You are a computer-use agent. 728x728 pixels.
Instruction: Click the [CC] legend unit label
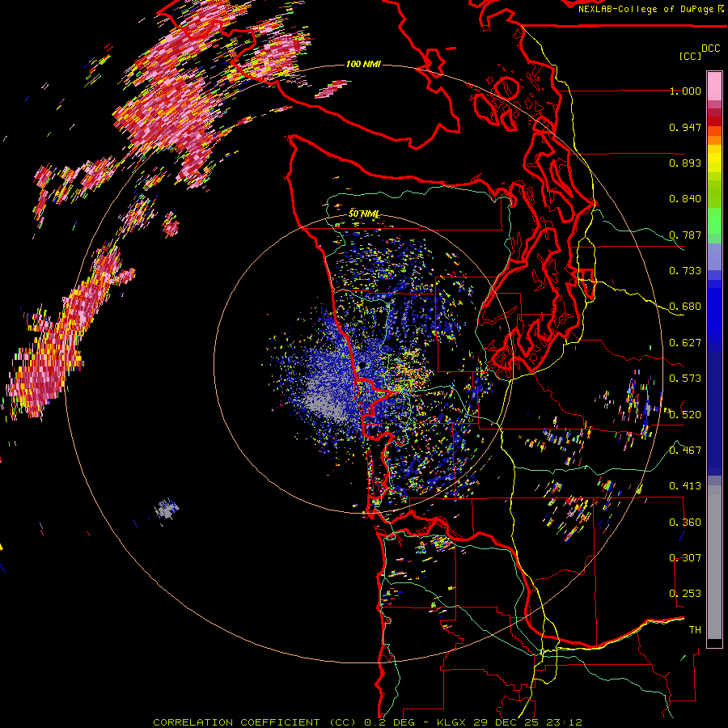coord(690,56)
